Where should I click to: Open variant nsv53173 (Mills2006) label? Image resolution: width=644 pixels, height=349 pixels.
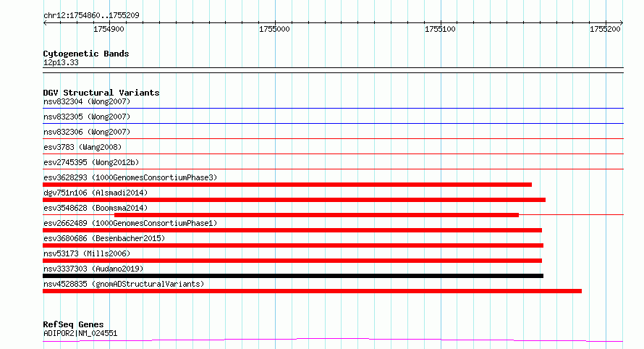(x=87, y=253)
